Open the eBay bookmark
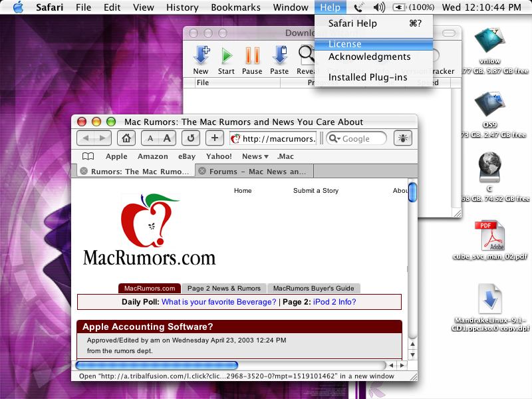 [187, 156]
